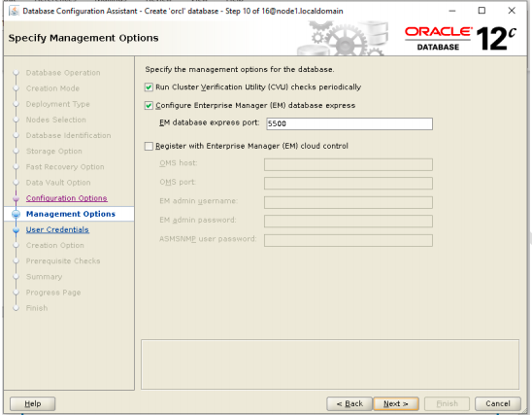Screen dimensions: 532x415
Task: Click the Creation Mode step
Action: (52, 88)
